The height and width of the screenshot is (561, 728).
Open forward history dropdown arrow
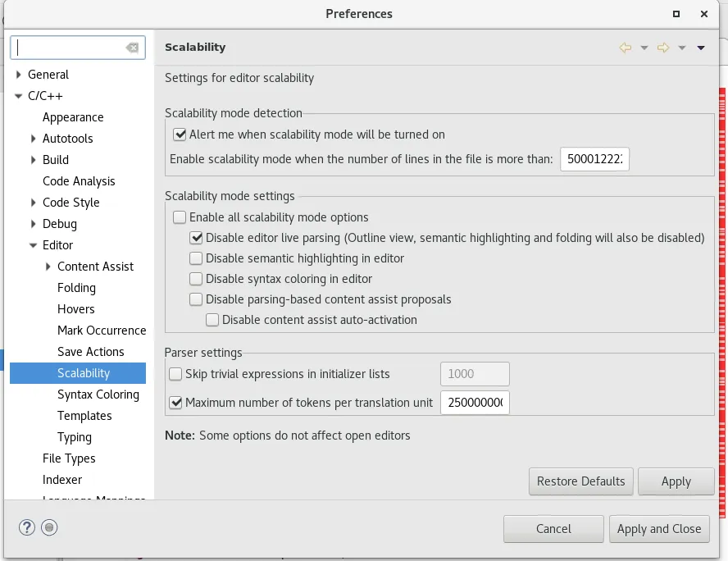pyautogui.click(x=681, y=48)
